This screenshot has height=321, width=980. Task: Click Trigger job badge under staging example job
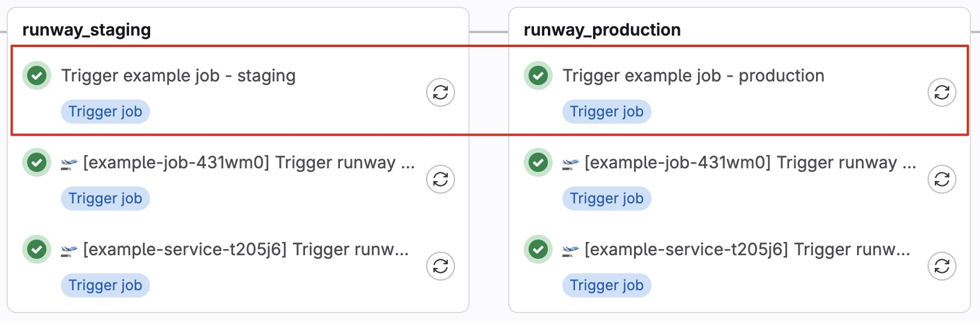[105, 112]
